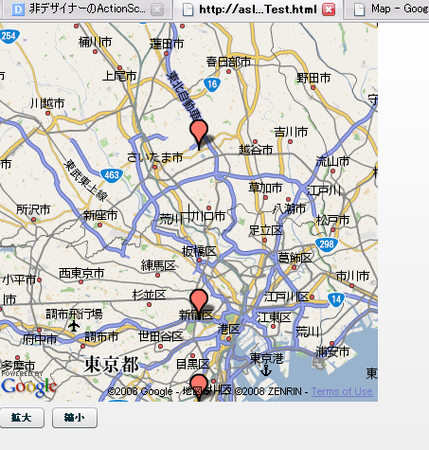Viewport: 429px width, 450px height.
Task: Click the Google logo on the map
Action: 29,387
